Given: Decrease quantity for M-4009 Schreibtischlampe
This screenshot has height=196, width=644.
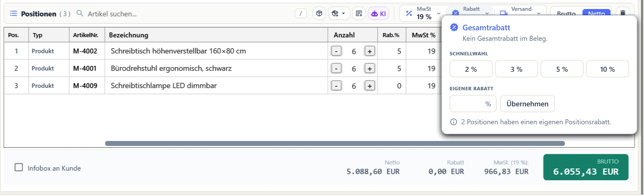Looking at the screenshot, I should (336, 86).
